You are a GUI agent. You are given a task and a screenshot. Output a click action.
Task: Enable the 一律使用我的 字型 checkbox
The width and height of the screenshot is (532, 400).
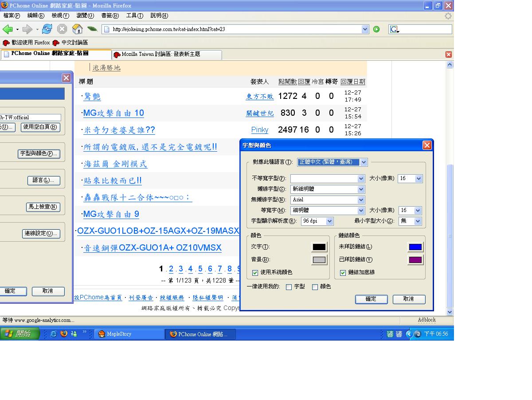coord(289,287)
